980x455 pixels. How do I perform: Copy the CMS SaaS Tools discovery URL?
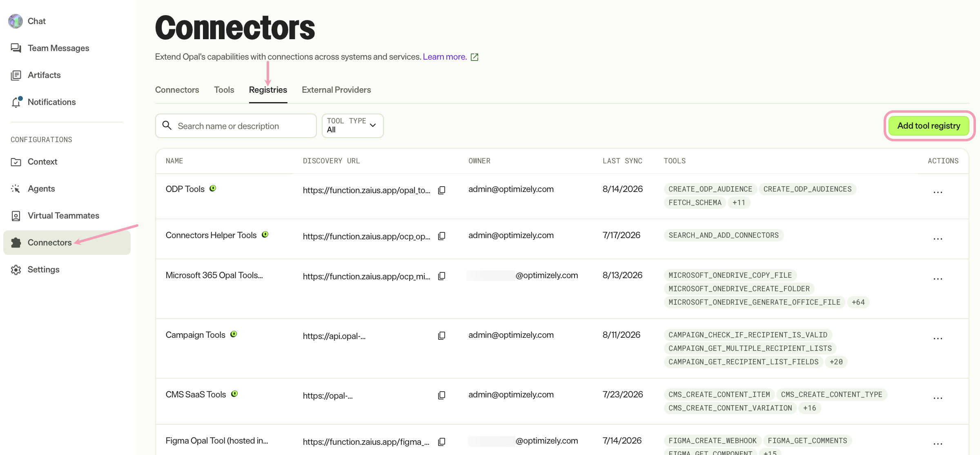tap(441, 395)
